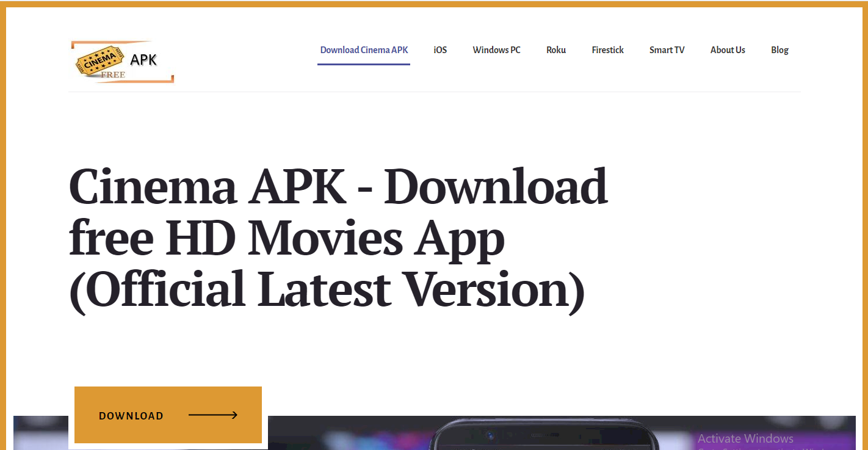Open the Blog link
The image size is (868, 450).
[779, 50]
